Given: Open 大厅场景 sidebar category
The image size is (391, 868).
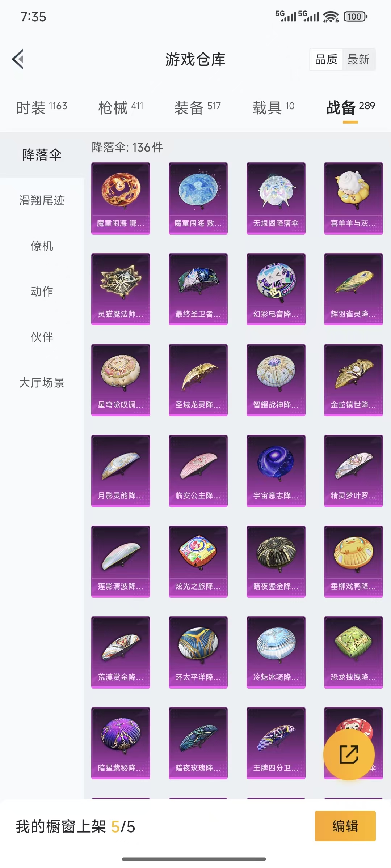Looking at the screenshot, I should [42, 383].
